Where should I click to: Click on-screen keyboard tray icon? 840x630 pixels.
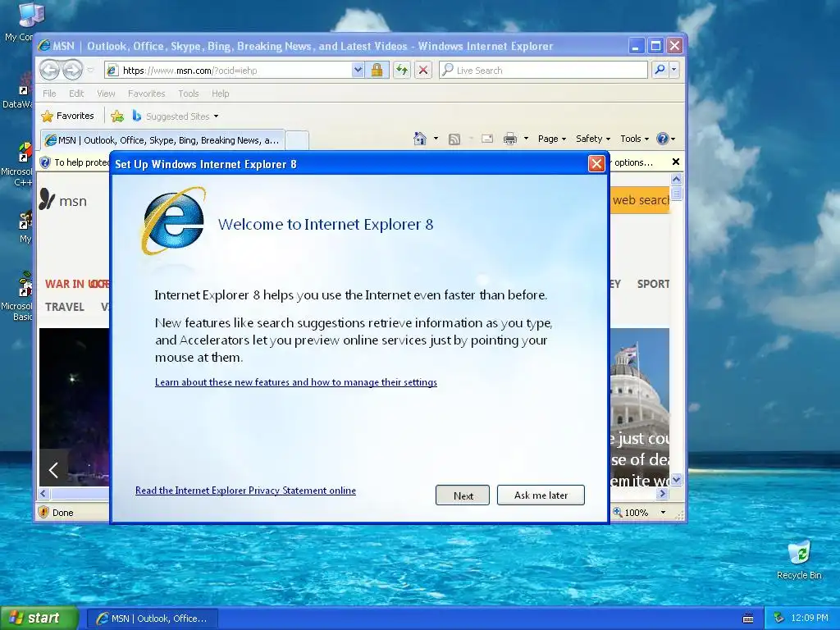tap(748, 619)
